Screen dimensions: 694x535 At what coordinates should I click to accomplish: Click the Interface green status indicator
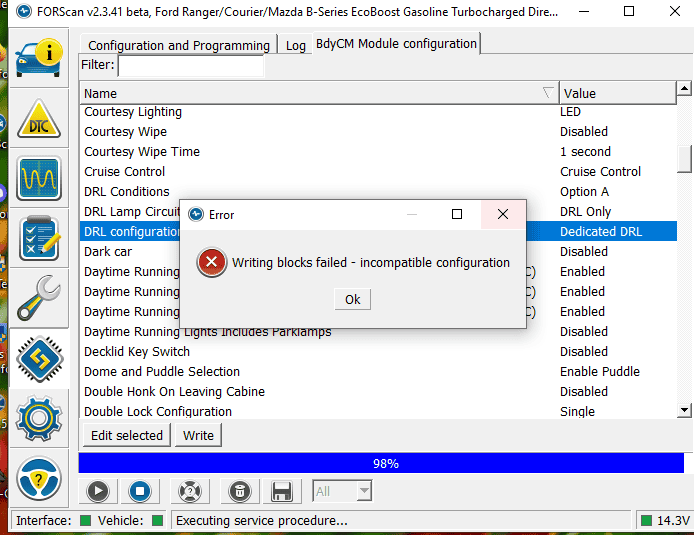85,520
